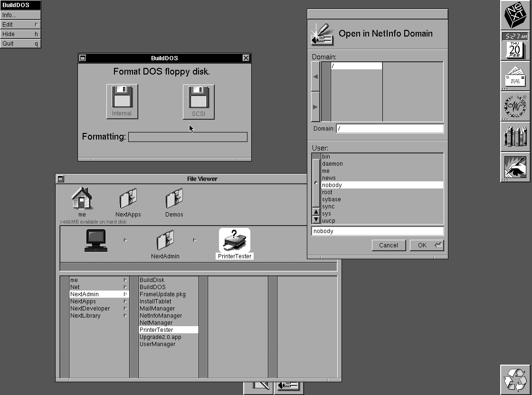Open the clock and calendar dock icon

click(x=515, y=46)
